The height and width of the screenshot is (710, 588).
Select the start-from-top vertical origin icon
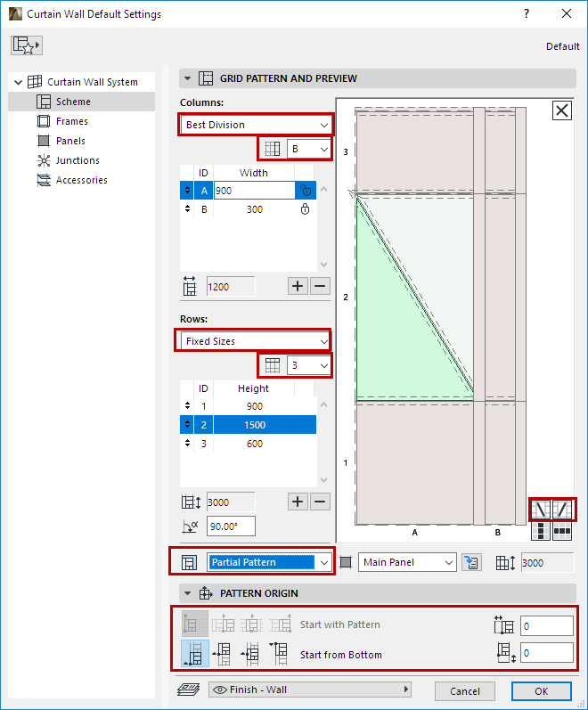click(x=281, y=654)
